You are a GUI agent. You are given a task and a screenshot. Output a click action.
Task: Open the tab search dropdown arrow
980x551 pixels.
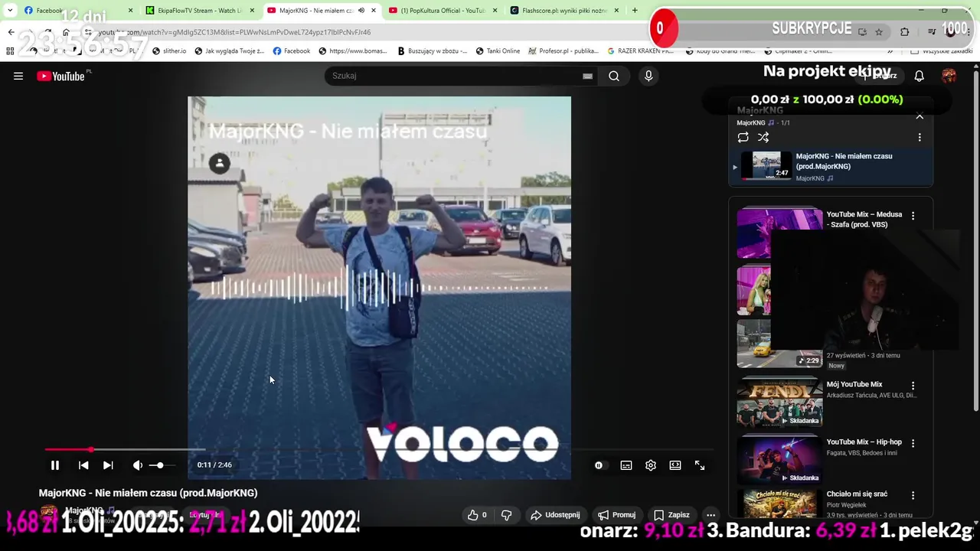pyautogui.click(x=9, y=11)
